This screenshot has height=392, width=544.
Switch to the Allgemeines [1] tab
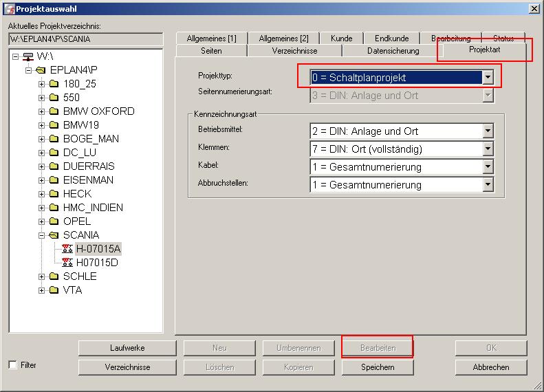[212, 38]
